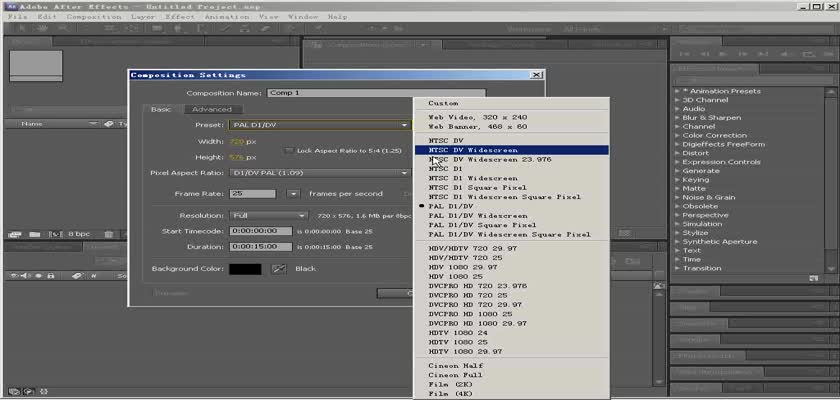Image resolution: width=840 pixels, height=400 pixels.
Task: Click the 8 bpc color depth label
Action: click(x=79, y=234)
